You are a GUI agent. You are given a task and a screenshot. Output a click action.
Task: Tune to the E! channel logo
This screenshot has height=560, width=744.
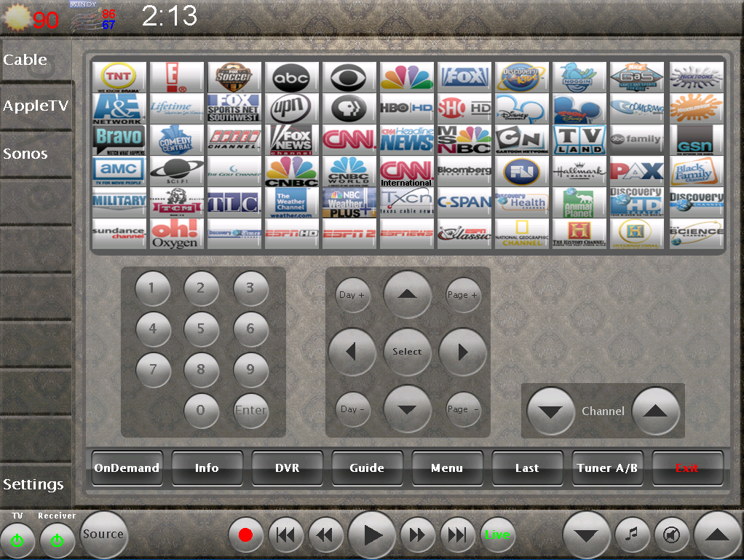pos(176,77)
